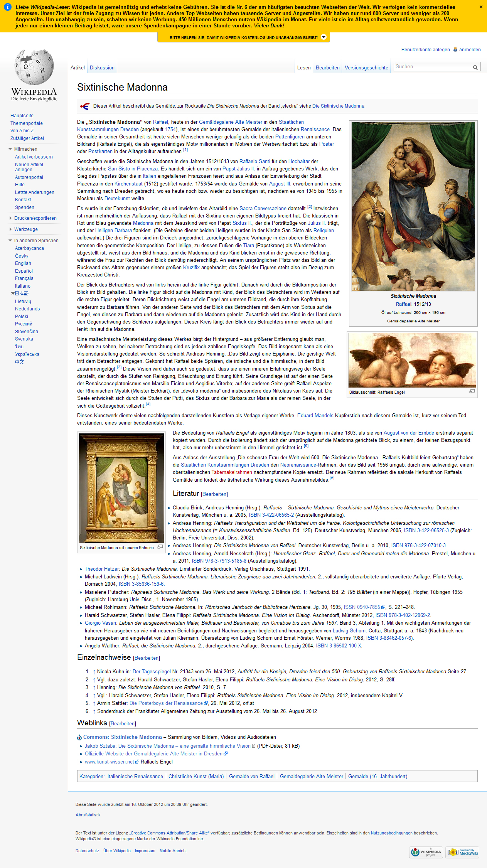Screen dimensions: 487x868
Task: Open Hauptseite in sidebar
Action: (22, 116)
